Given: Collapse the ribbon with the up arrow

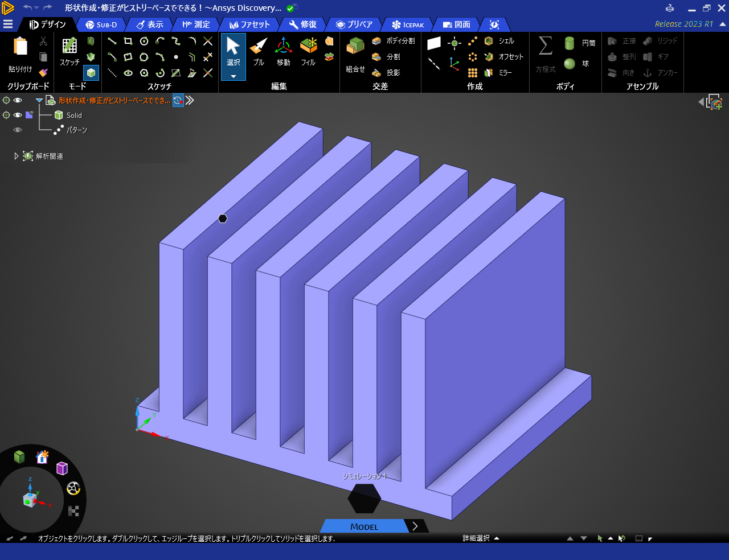Looking at the screenshot, I should (x=723, y=24).
